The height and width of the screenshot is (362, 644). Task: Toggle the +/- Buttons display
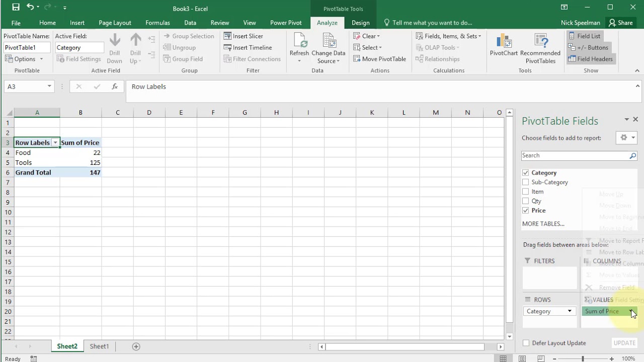(588, 48)
